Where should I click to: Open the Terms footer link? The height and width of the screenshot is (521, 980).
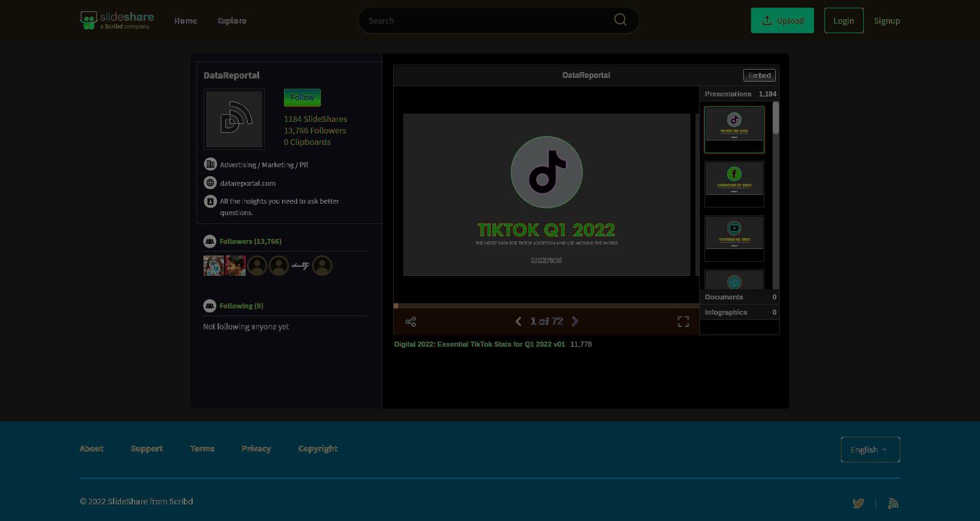202,449
